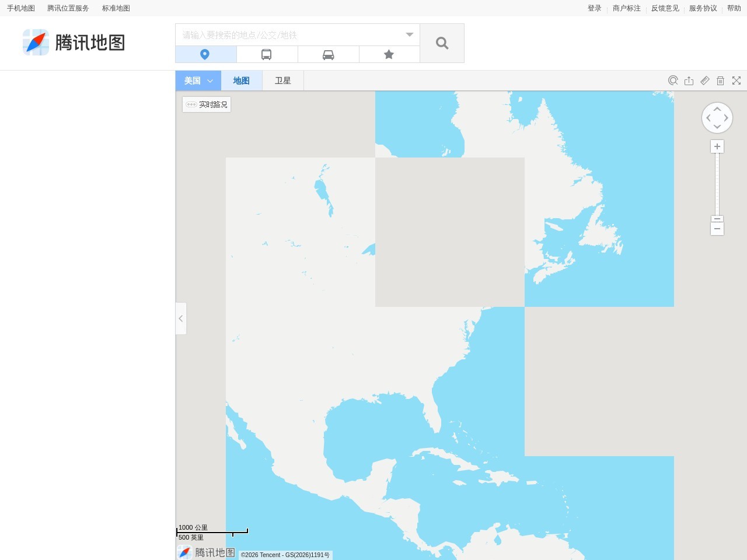Click the zoom slider handle
The width and height of the screenshot is (747, 560).
point(717,219)
